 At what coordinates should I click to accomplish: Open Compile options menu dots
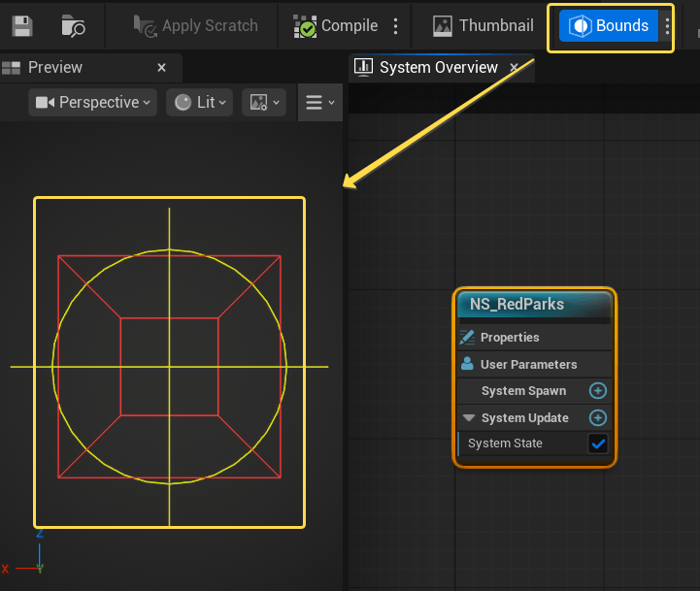(x=395, y=26)
